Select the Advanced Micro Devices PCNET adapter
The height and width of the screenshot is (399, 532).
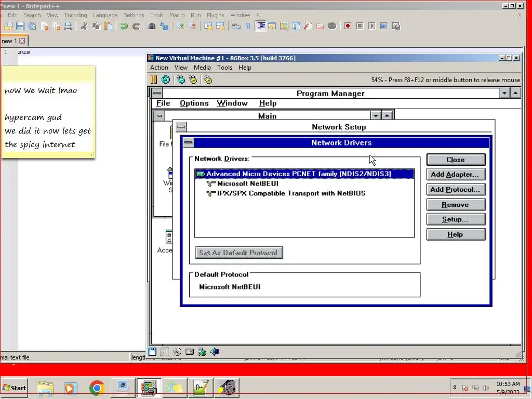coord(304,174)
